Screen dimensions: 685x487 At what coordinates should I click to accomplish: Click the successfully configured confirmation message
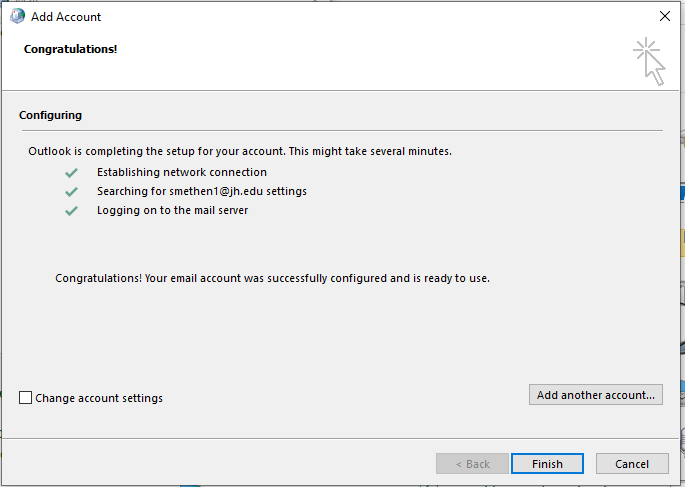(x=272, y=278)
